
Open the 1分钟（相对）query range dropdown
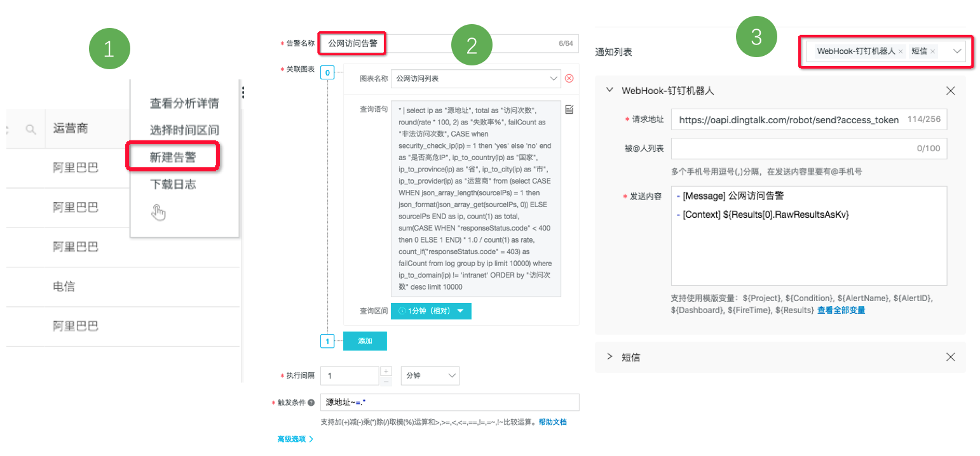(x=432, y=311)
